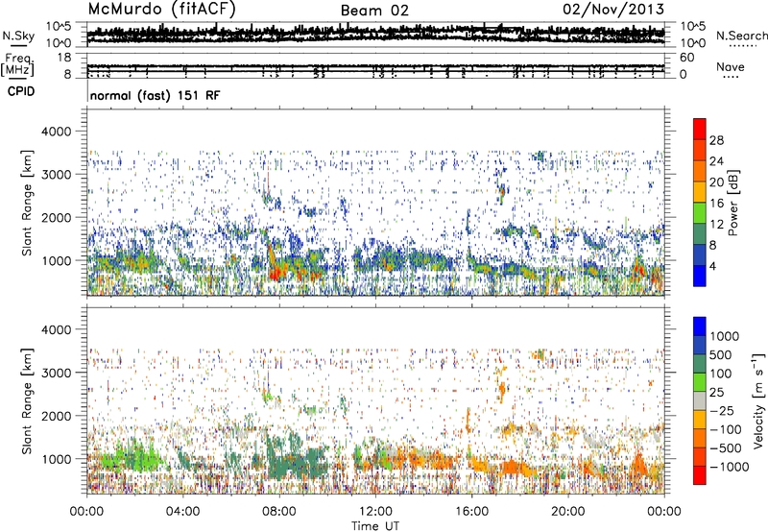Click the "20:00" time axis label
Image resolution: width=768 pixels, height=532 pixels.
567,512
